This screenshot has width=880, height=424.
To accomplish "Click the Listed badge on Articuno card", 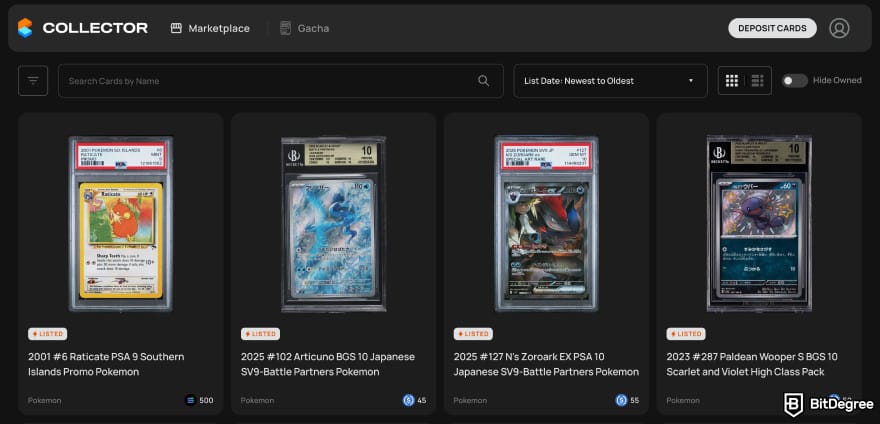I will 260,334.
